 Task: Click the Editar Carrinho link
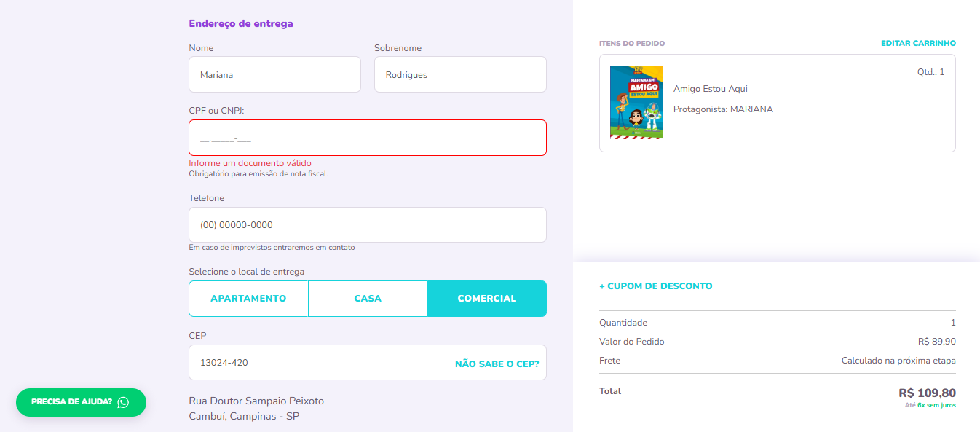pyautogui.click(x=918, y=43)
